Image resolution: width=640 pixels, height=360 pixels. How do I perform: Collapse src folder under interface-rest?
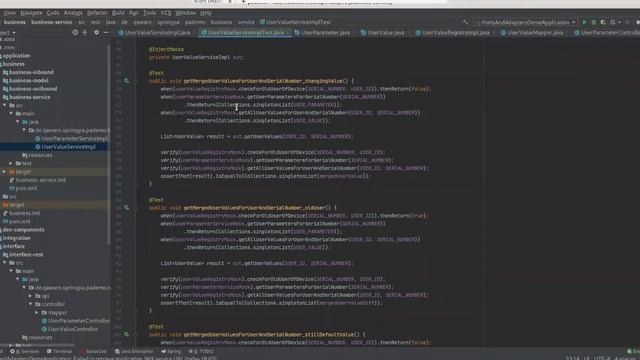pos(5,263)
